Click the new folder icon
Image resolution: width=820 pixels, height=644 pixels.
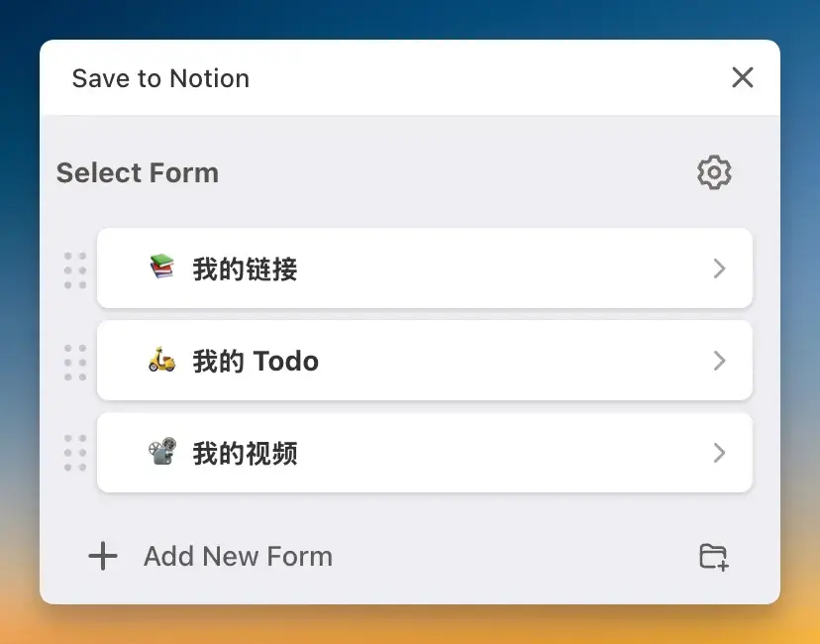pyautogui.click(x=714, y=557)
